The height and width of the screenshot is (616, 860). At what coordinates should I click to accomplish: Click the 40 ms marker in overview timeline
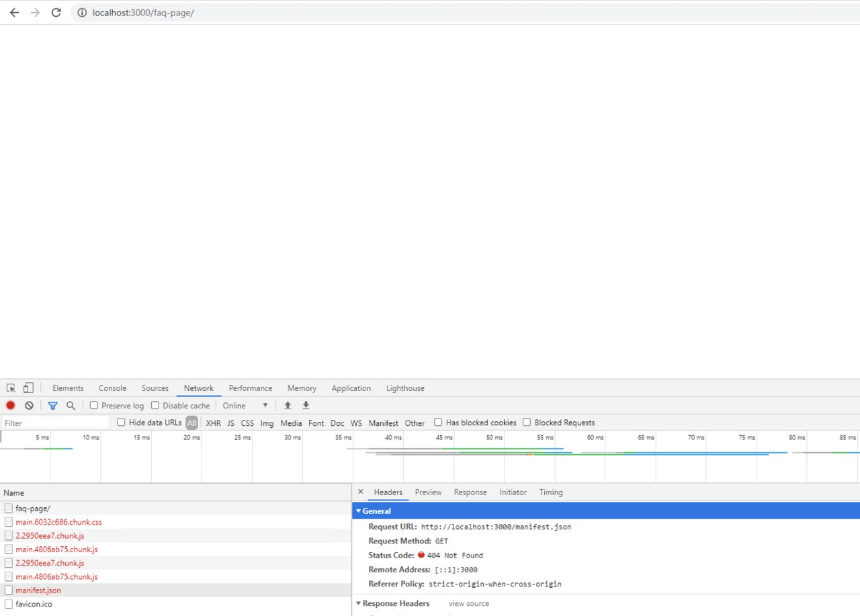click(393, 437)
